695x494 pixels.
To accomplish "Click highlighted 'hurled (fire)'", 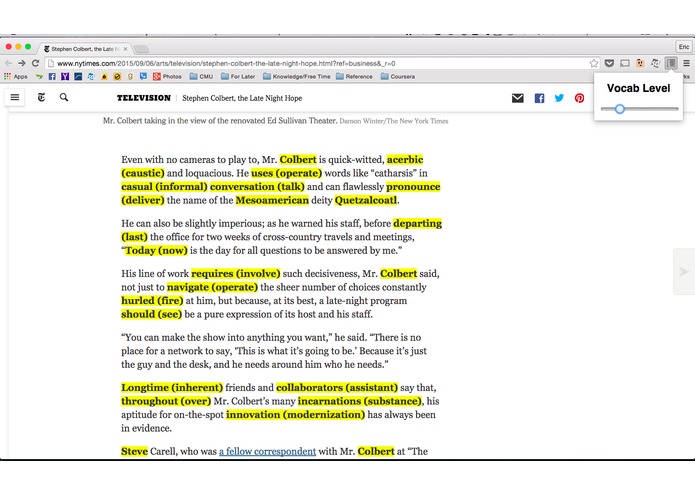I will point(152,301).
